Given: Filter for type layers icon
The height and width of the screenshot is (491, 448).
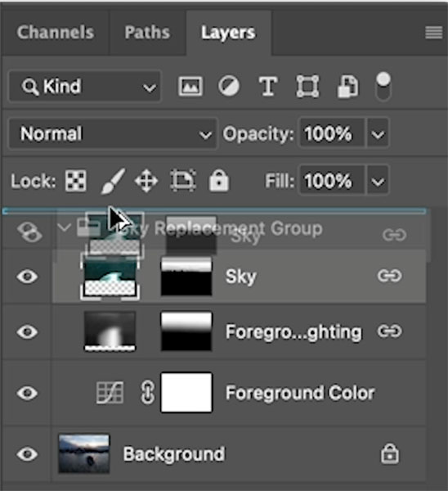Looking at the screenshot, I should coord(268,86).
